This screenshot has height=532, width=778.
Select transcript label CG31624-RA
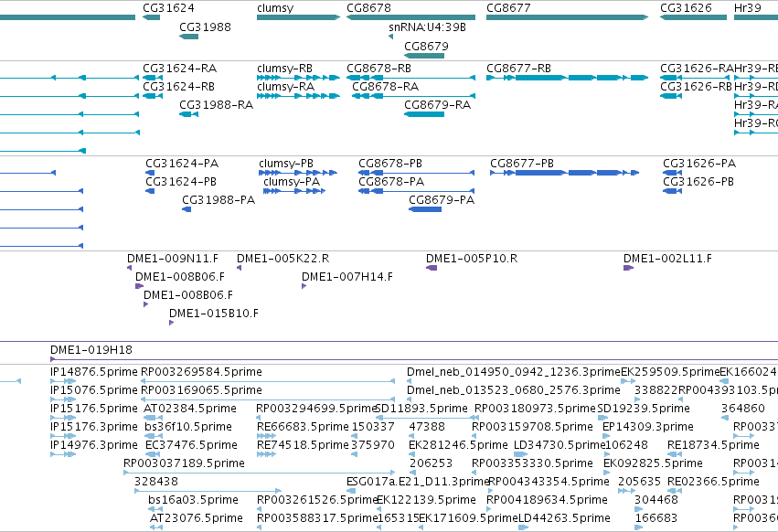coord(179,69)
